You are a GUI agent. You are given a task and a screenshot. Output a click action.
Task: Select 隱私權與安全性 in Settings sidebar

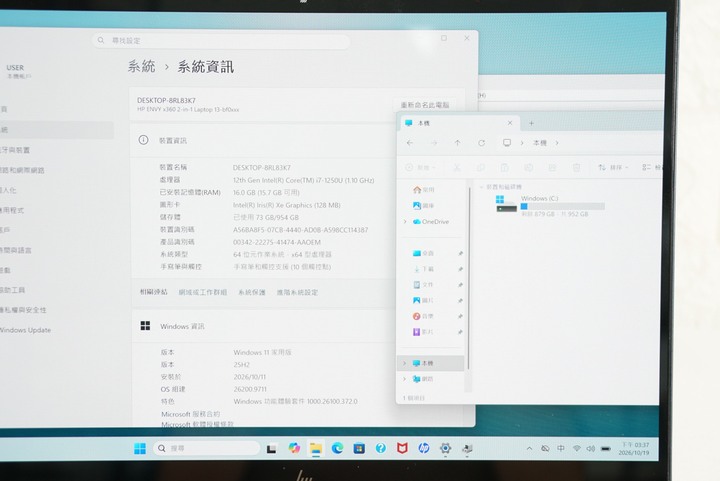click(23, 310)
